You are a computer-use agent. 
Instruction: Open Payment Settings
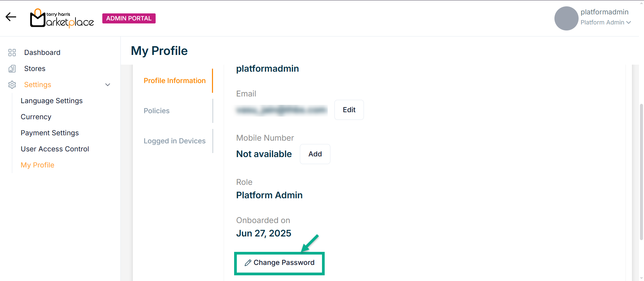pyautogui.click(x=50, y=133)
